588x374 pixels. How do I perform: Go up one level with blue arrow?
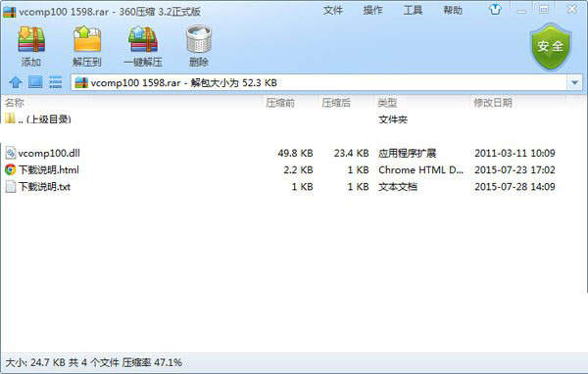(x=16, y=82)
